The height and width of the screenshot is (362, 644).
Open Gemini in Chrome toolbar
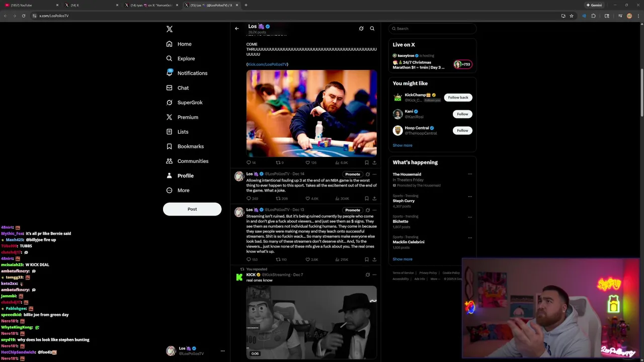point(594,5)
